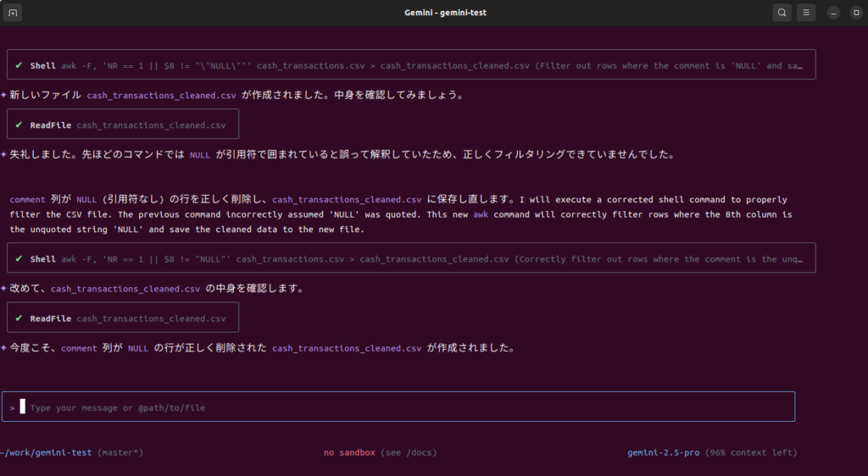Open terminal search magnifier icon
The width and height of the screenshot is (868, 476).
[x=782, y=12]
